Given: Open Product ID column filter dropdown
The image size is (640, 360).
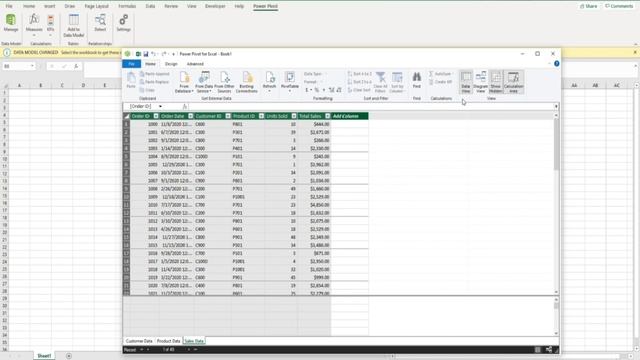Looking at the screenshot, I should click(x=261, y=116).
